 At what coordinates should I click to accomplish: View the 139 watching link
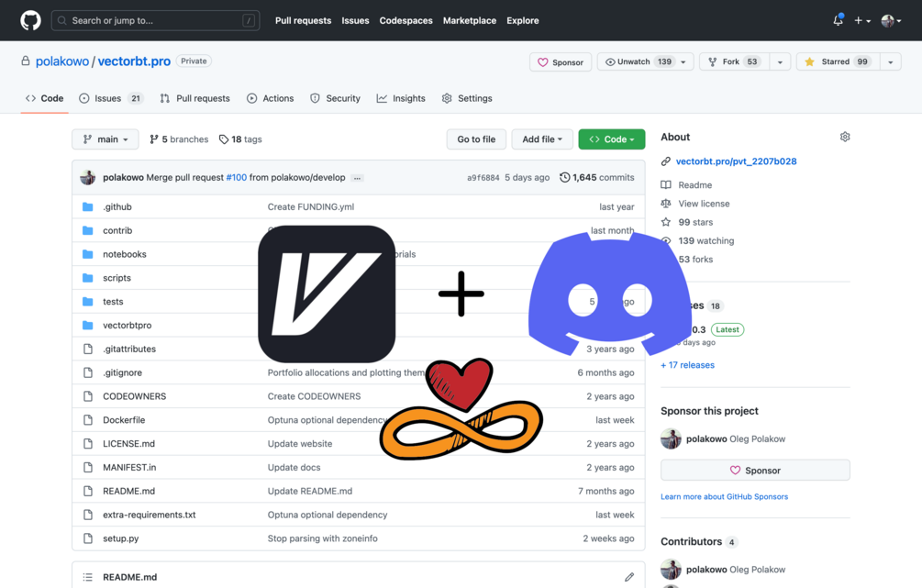pyautogui.click(x=706, y=240)
